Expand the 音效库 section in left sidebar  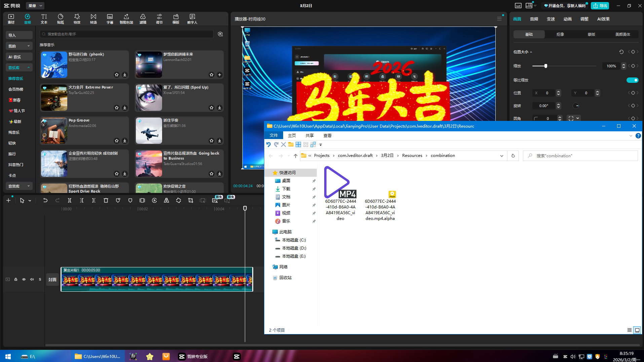[x=19, y=186]
